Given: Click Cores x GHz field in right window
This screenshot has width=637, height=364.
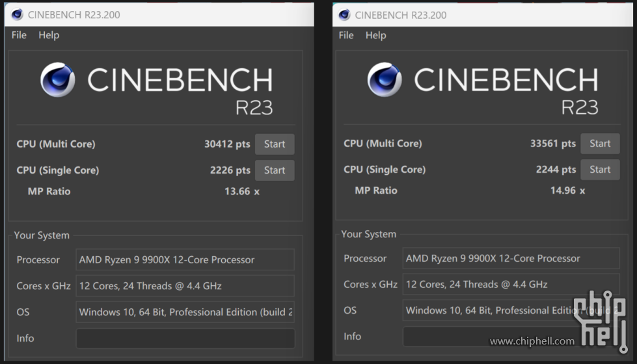Looking at the screenshot, I should point(511,284).
